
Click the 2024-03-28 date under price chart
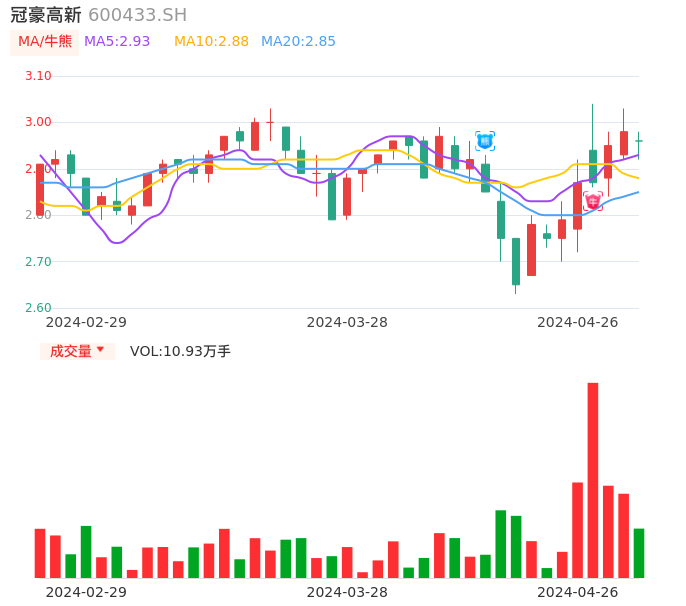[347, 322]
